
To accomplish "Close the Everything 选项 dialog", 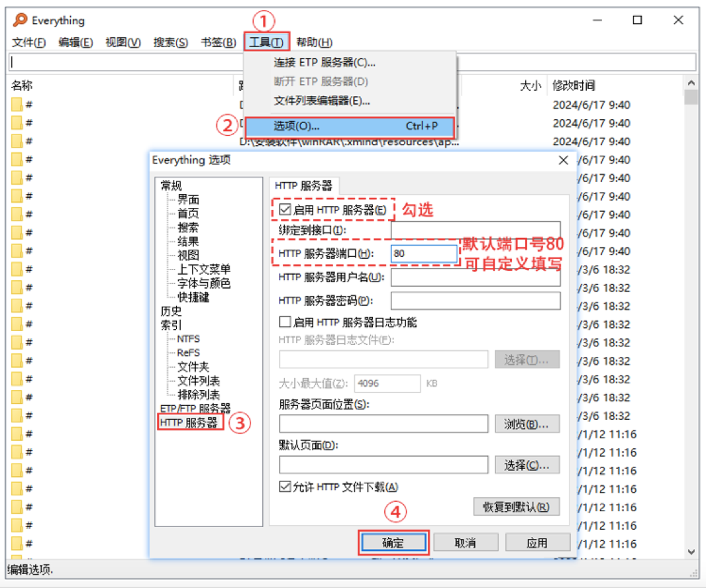I will (x=563, y=160).
